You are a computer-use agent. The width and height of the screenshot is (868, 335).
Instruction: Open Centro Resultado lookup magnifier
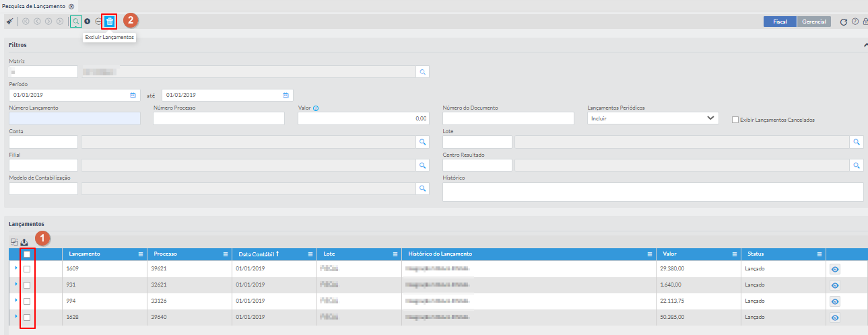(857, 165)
